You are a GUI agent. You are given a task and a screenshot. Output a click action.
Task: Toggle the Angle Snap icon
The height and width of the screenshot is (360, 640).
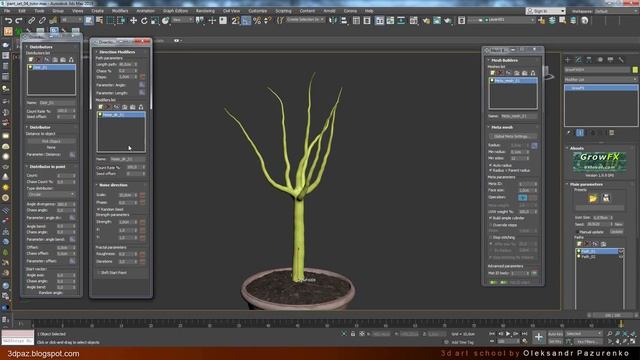(246, 20)
